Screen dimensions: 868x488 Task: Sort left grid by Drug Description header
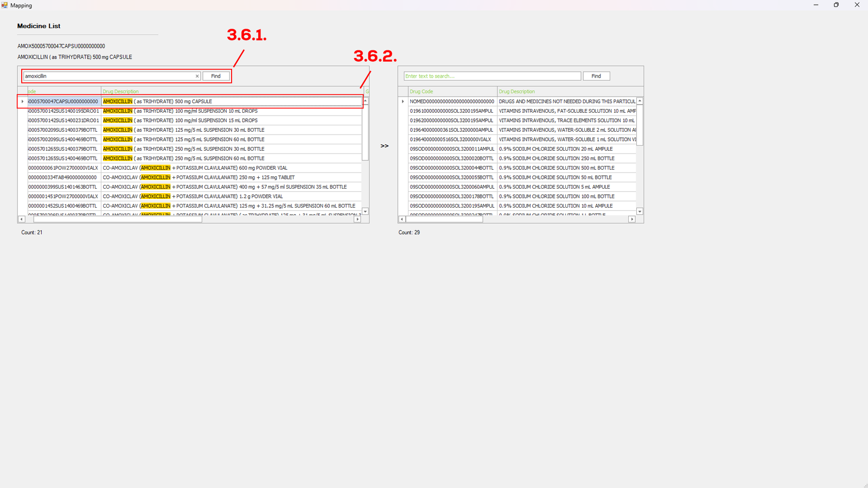coord(232,92)
